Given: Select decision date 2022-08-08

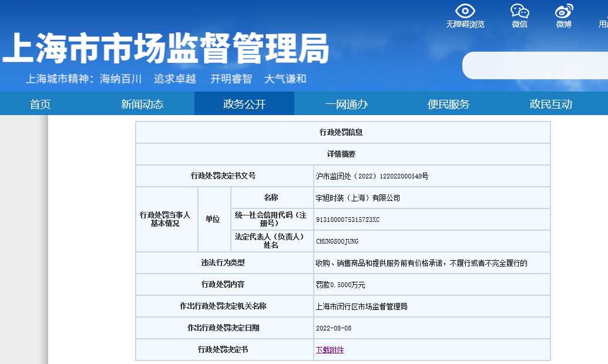Looking at the screenshot, I should pyautogui.click(x=334, y=328).
